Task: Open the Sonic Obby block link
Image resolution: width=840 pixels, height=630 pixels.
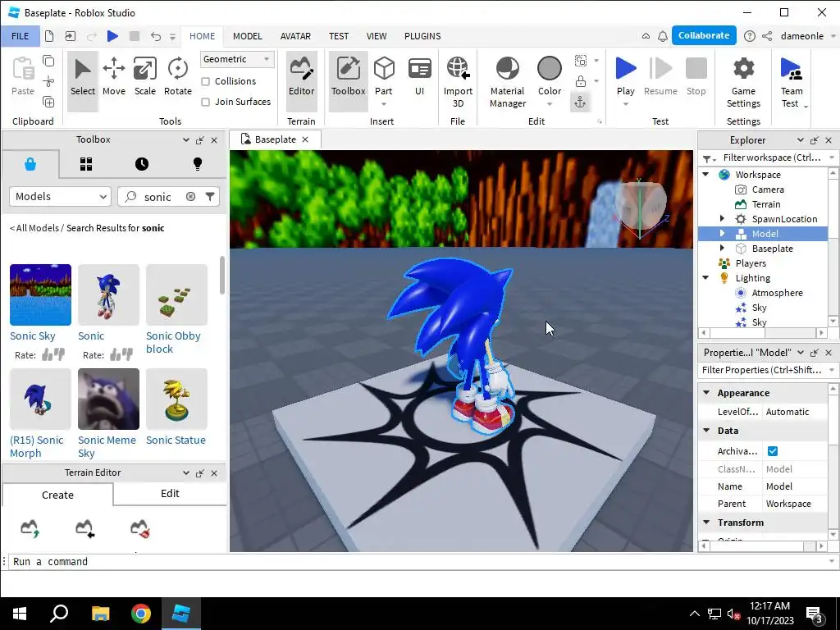Action: pyautogui.click(x=173, y=342)
